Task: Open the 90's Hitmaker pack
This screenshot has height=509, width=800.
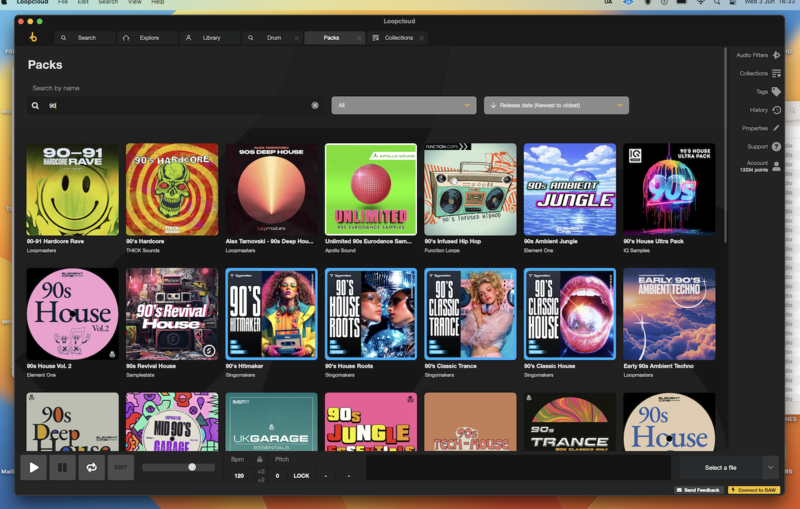Action: [271, 314]
